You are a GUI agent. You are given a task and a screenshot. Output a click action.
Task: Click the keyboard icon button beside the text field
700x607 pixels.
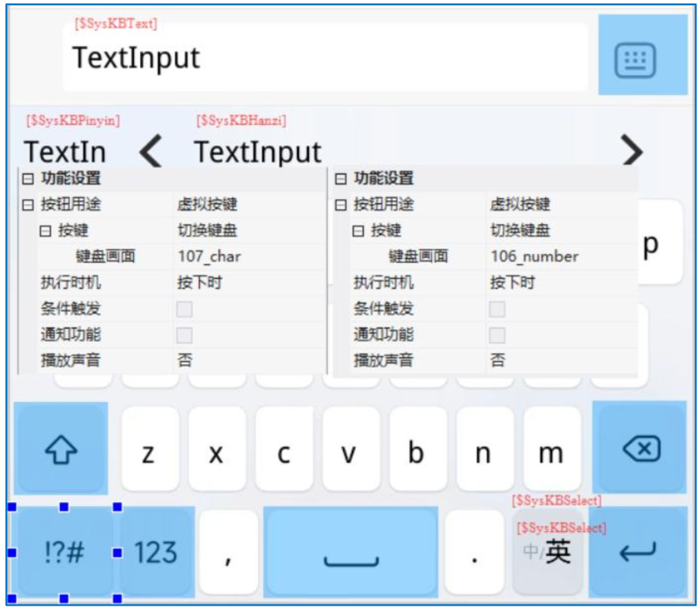point(642,54)
